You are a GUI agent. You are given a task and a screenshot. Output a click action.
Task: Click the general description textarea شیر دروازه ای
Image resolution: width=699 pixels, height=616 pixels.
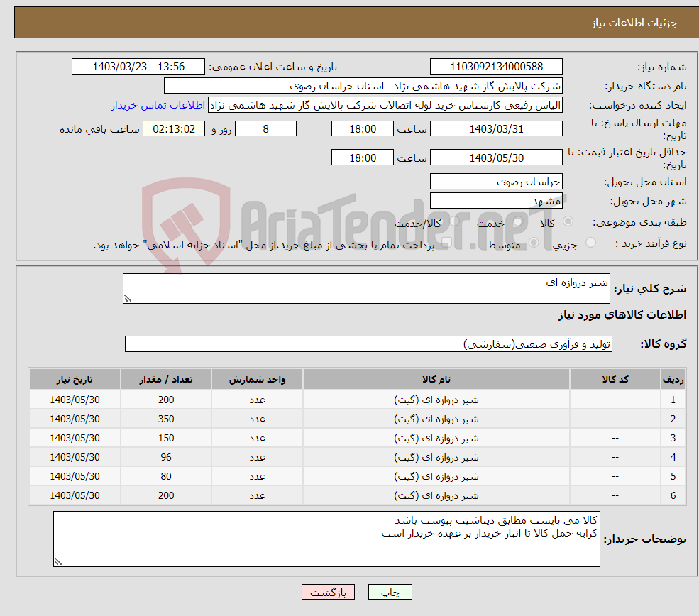[366, 288]
